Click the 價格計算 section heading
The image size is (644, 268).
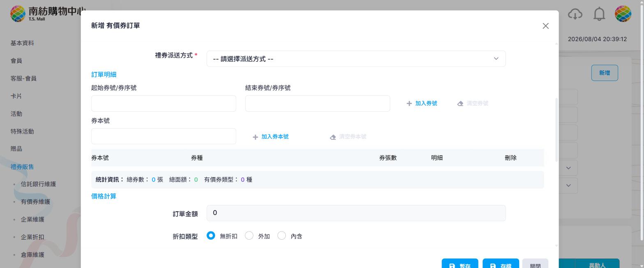(x=103, y=196)
